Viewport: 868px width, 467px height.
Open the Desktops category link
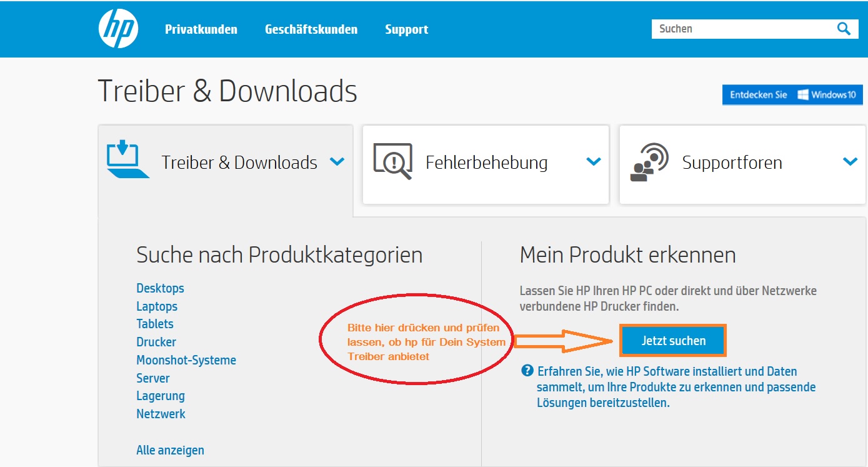(x=160, y=288)
